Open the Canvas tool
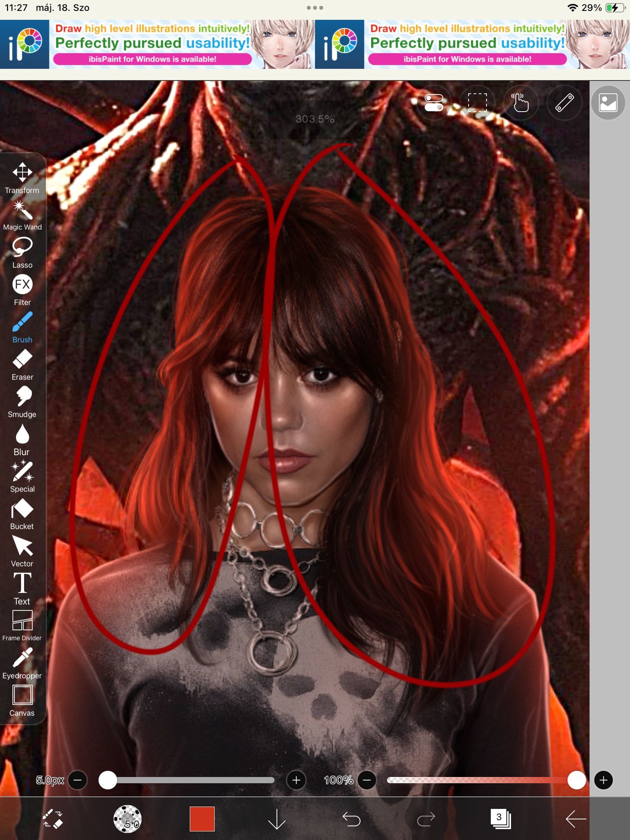This screenshot has width=630, height=840. pos(22,701)
